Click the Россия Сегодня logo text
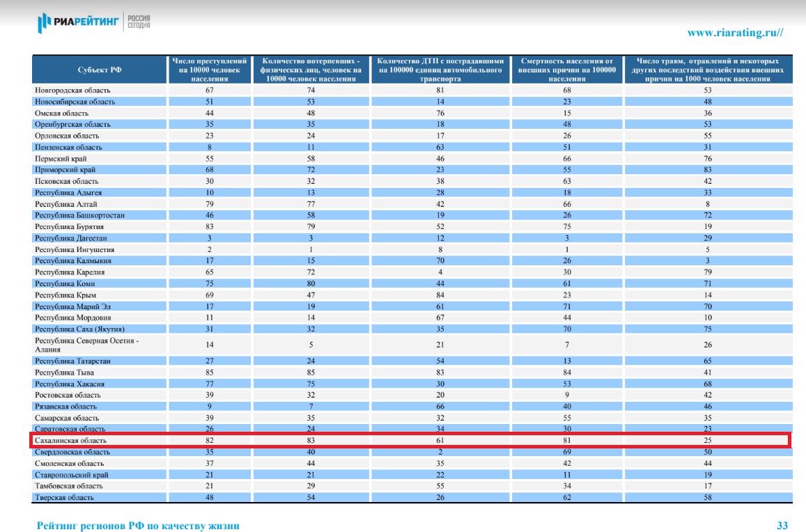 [138, 22]
